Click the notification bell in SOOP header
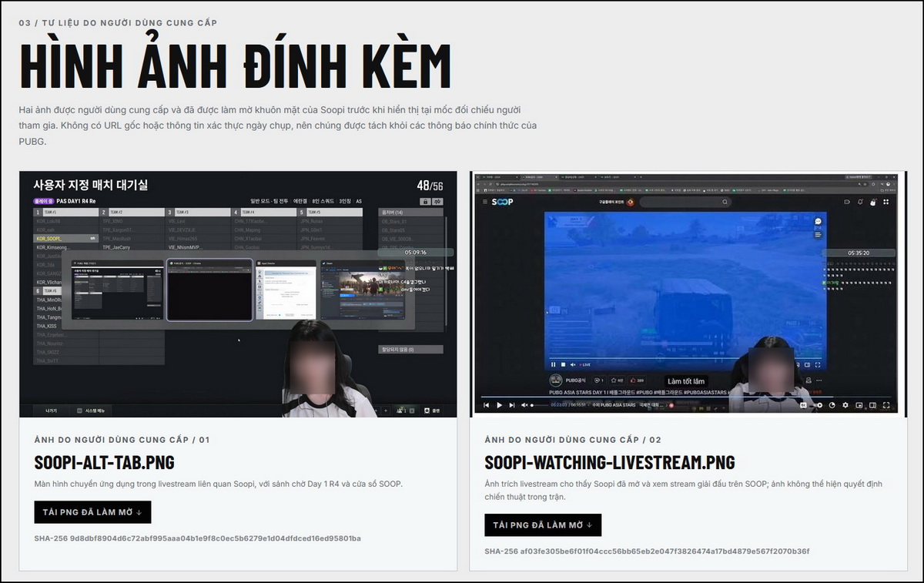 (860, 202)
